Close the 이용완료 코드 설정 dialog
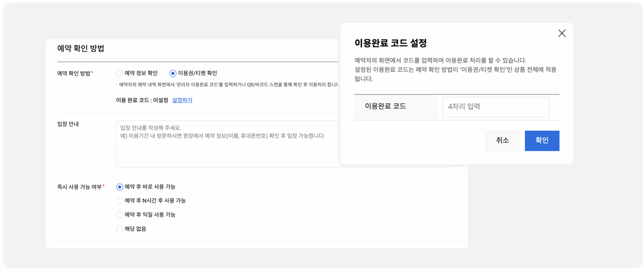 (562, 33)
